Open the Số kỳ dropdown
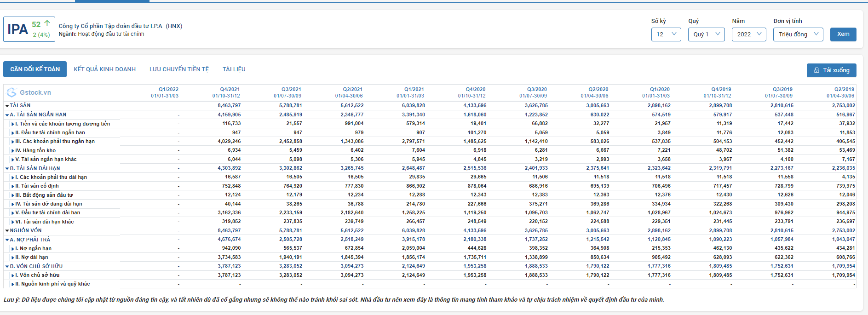868x315 pixels. (x=666, y=34)
